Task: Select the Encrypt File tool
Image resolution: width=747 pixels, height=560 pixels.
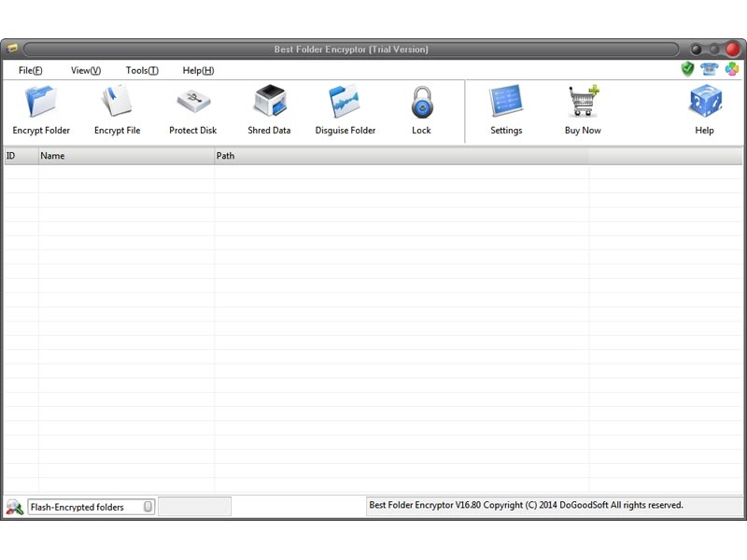Action: pos(117,102)
